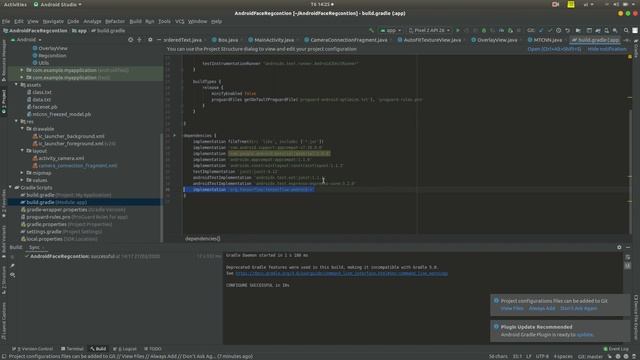Click View Files in Git notification
This screenshot has height=360, width=640.
point(512,309)
